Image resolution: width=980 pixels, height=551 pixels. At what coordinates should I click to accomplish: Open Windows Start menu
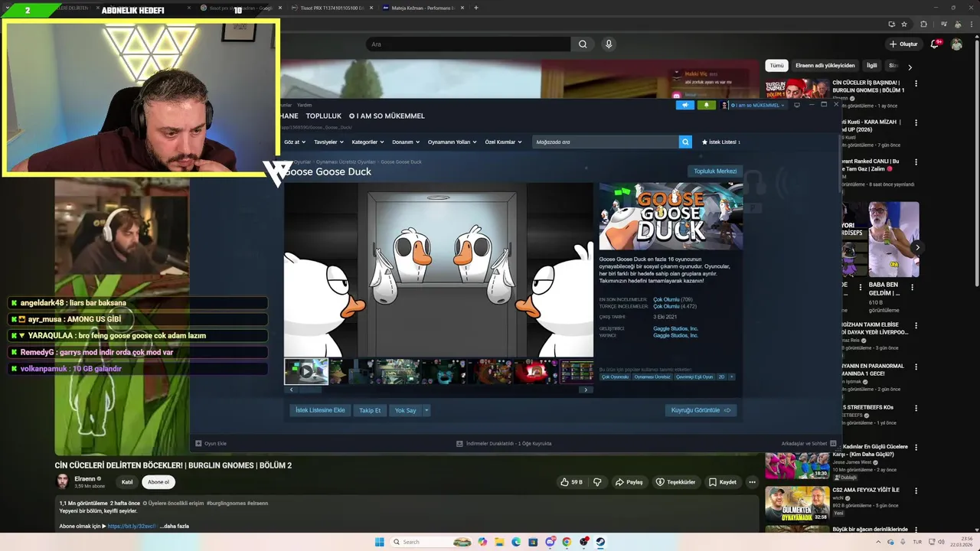click(x=379, y=542)
